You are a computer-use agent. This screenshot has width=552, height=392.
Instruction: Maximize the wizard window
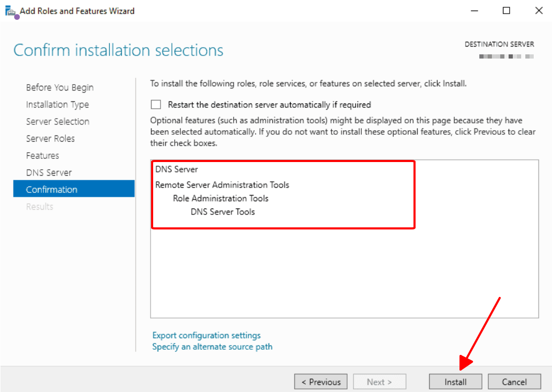(506, 10)
